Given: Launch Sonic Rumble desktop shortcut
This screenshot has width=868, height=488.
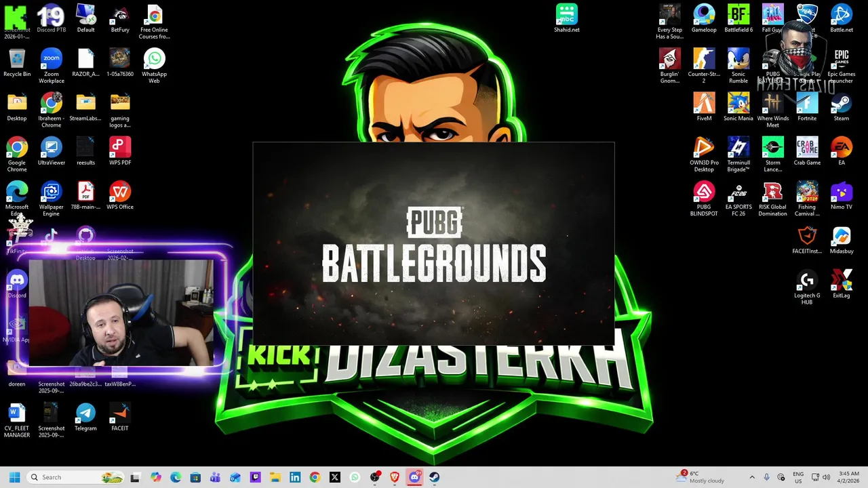Looking at the screenshot, I should [x=738, y=66].
